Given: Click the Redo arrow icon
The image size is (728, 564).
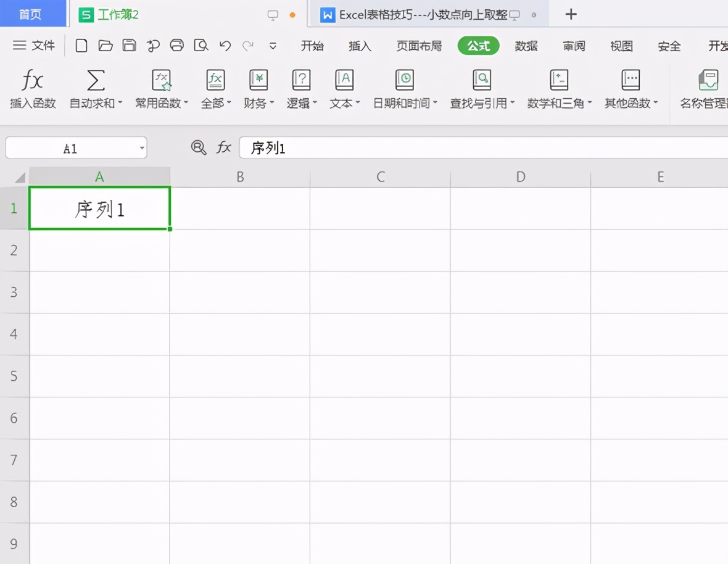Looking at the screenshot, I should (x=248, y=46).
